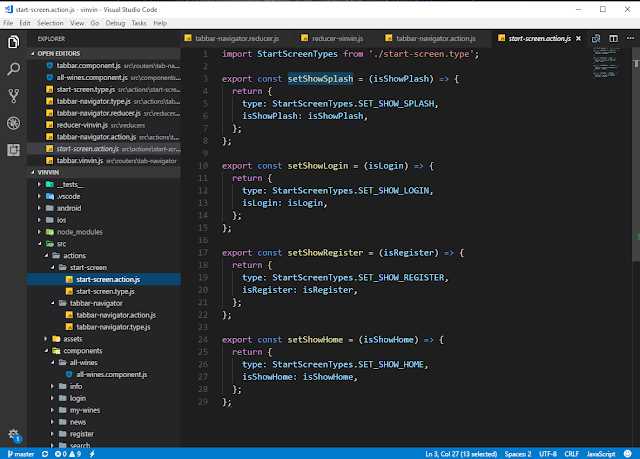Select reducer-vinvin.js in Open Editors
The height and width of the screenshot is (459, 640).
pos(104,125)
